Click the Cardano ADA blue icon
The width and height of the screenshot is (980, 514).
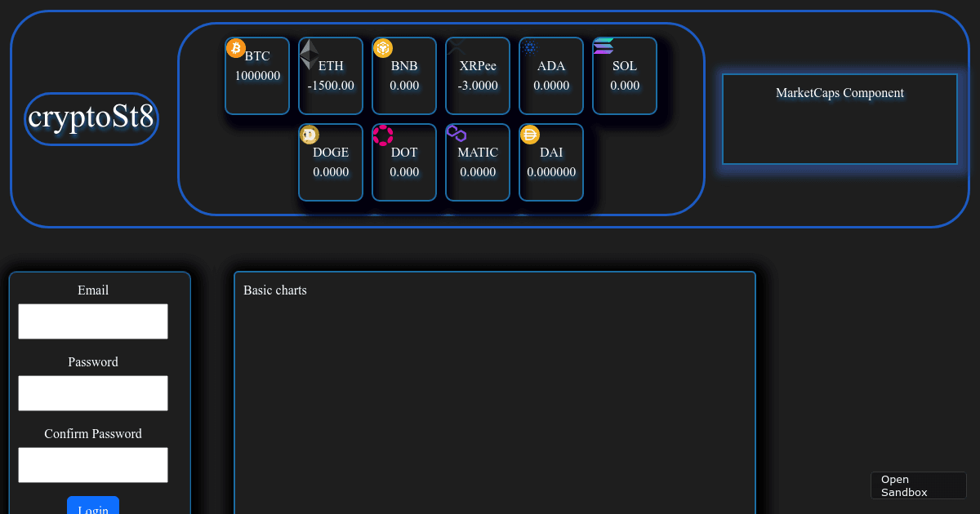tap(530, 48)
